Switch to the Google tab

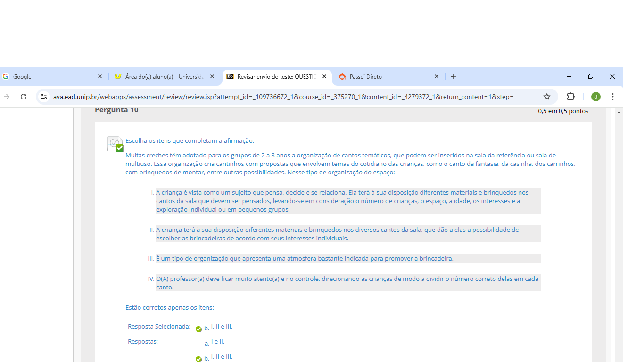tap(47, 76)
